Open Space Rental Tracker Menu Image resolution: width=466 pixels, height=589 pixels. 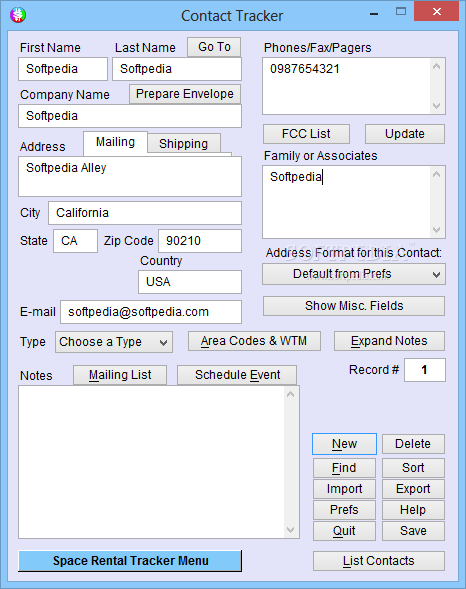tap(130, 561)
